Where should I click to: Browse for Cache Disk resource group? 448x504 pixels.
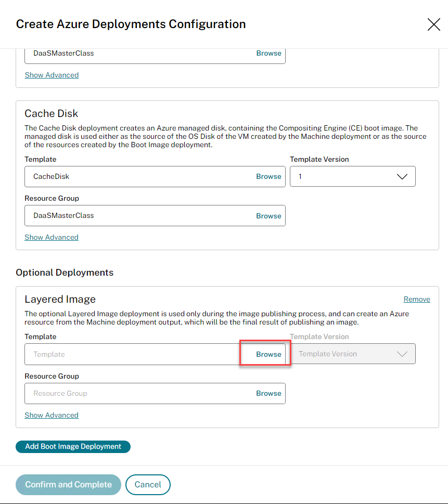[x=268, y=216]
